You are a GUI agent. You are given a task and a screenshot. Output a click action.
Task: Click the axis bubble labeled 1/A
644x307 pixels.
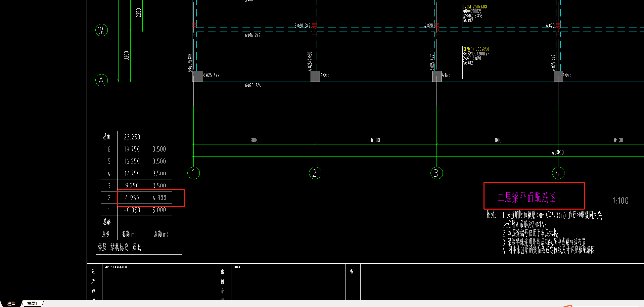click(x=101, y=30)
